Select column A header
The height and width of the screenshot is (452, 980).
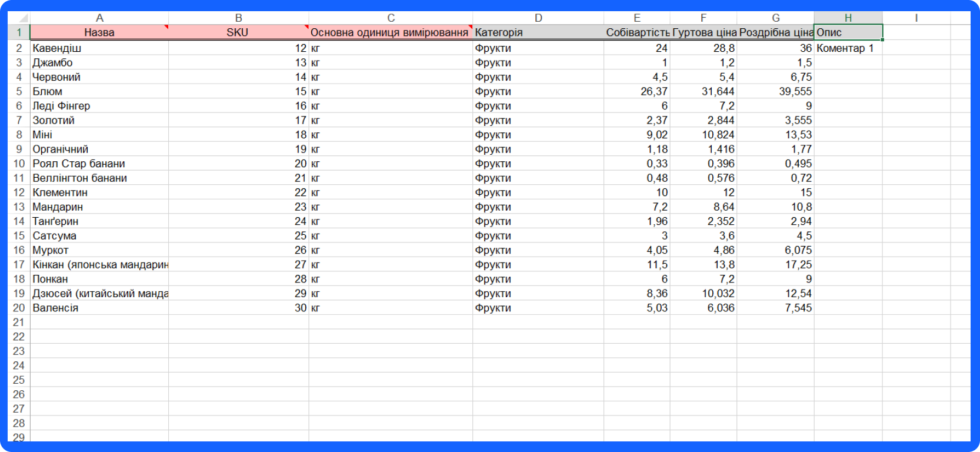click(99, 18)
